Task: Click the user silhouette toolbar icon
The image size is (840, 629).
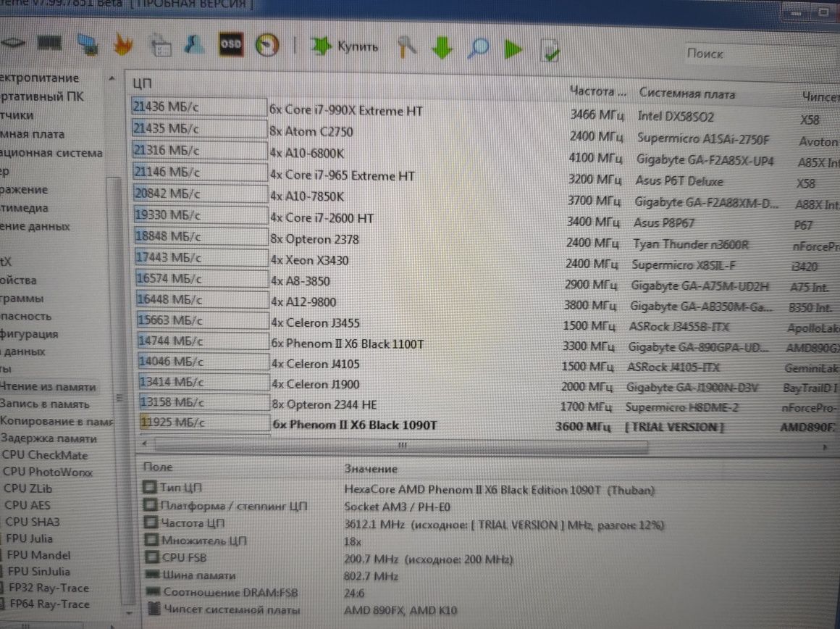Action: [x=195, y=44]
